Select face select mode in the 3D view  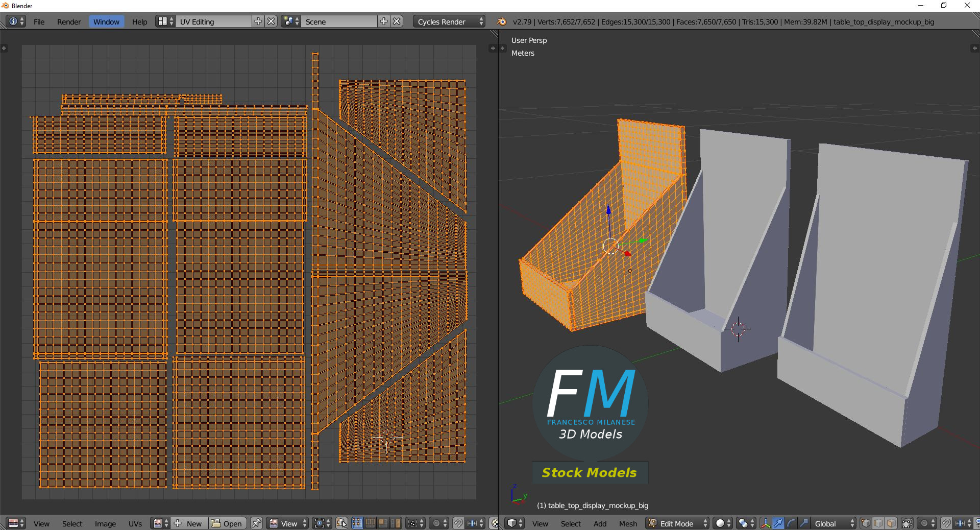[x=891, y=523]
